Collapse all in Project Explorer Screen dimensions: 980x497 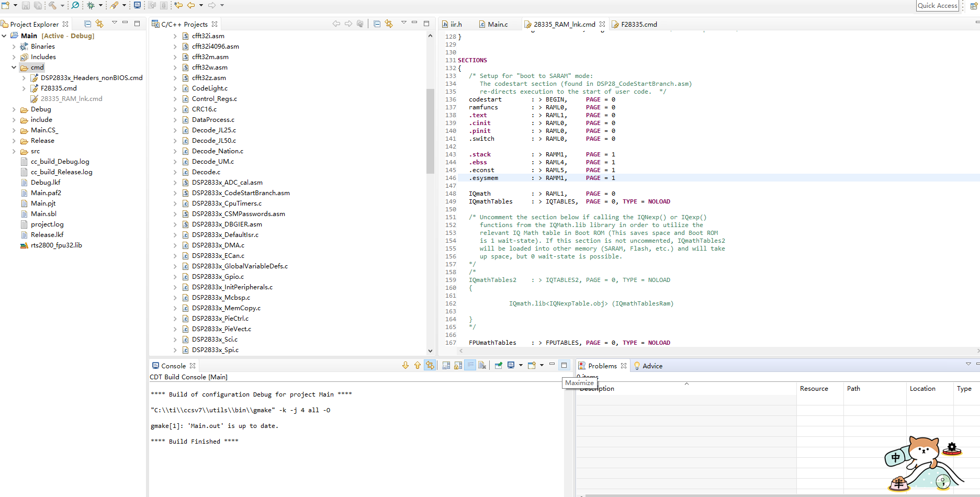click(x=87, y=24)
